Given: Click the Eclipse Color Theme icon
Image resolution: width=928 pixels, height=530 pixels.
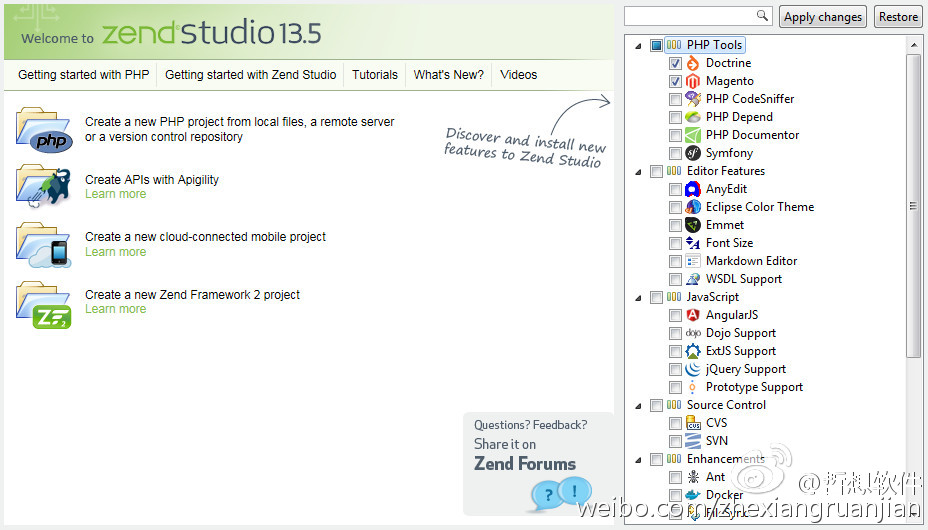Looking at the screenshot, I should 692,207.
